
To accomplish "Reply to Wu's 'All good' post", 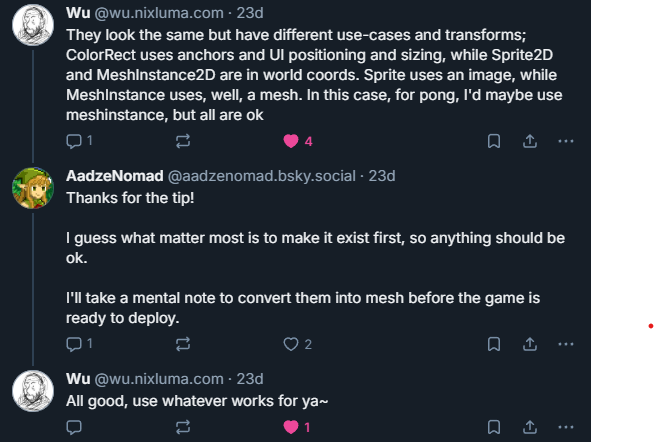I will point(73,427).
